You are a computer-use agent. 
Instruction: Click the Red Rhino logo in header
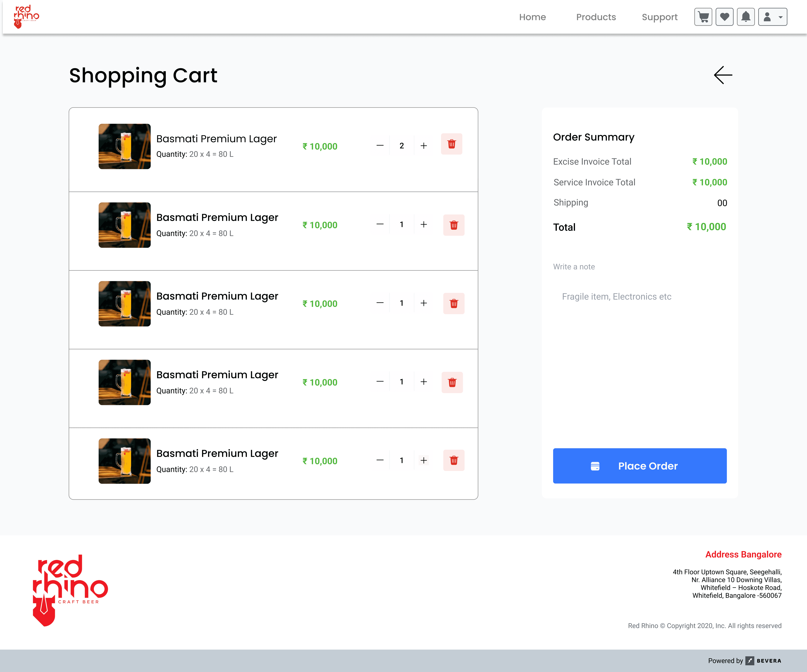point(26,17)
